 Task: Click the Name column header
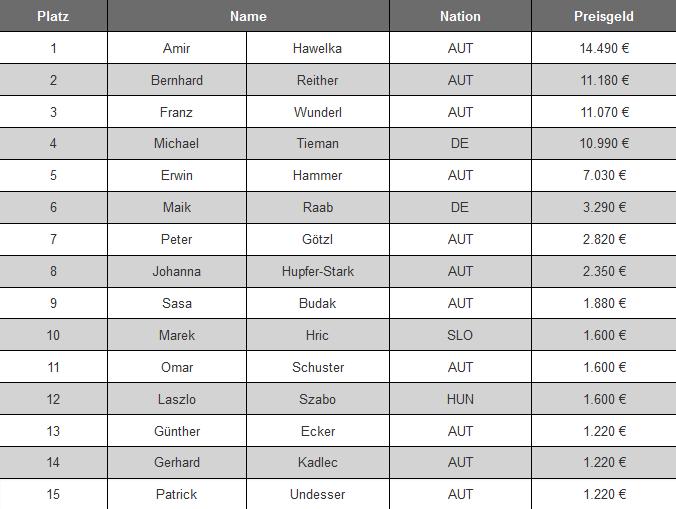point(248,16)
